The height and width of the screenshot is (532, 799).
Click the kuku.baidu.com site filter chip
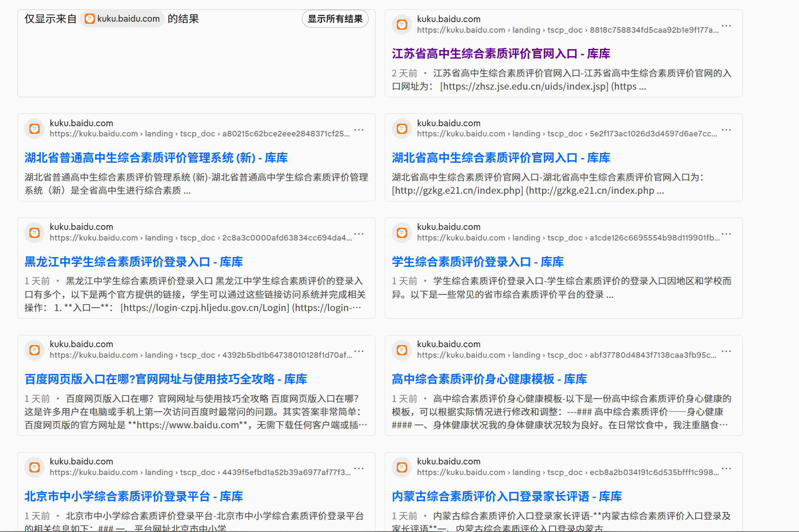[x=122, y=19]
